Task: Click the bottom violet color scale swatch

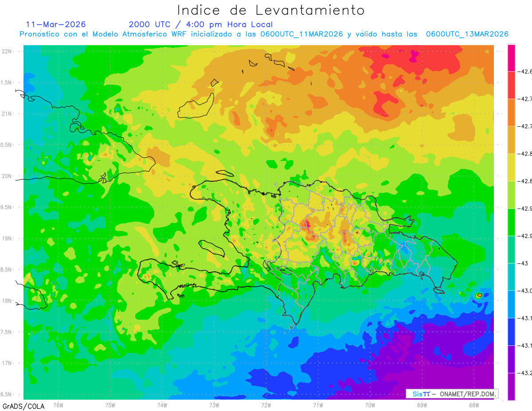Action: click(511, 387)
